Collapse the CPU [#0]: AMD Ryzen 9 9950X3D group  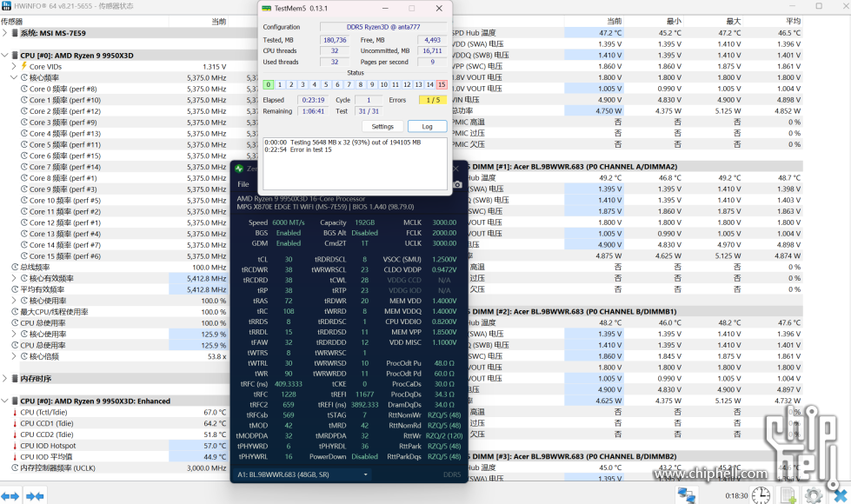[x=5, y=56]
